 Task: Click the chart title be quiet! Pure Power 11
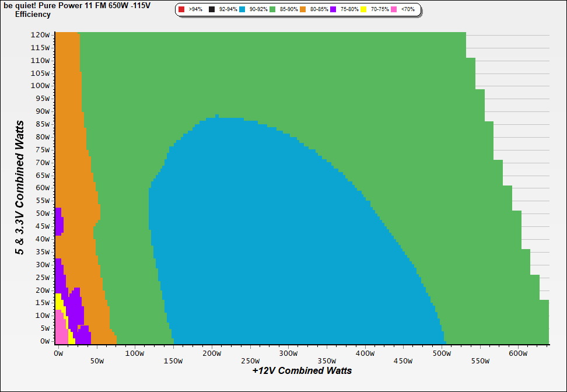tap(77, 5)
